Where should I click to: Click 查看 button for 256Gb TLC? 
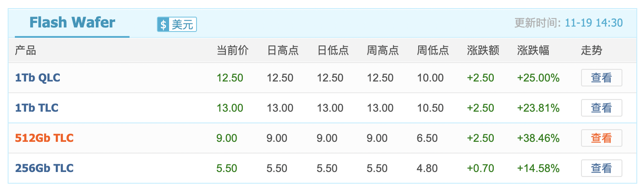pyautogui.click(x=601, y=168)
